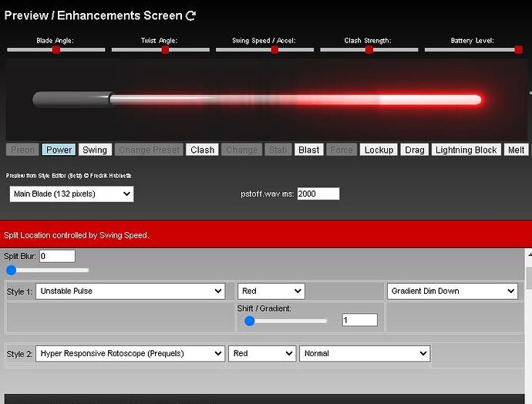Click the Change Preset button
The image size is (532, 404).
[x=149, y=150]
